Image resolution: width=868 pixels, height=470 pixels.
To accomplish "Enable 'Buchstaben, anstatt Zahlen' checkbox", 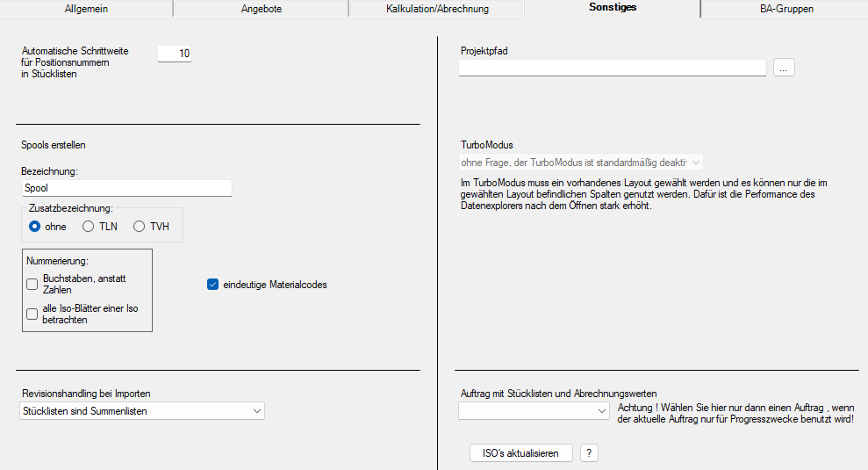I will [x=32, y=285].
